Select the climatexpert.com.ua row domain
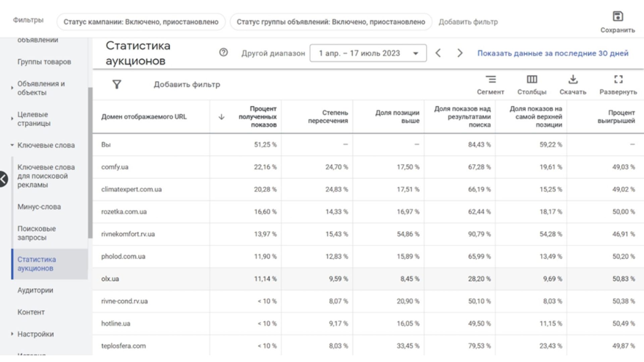This screenshot has height=362, width=644. coord(131,189)
